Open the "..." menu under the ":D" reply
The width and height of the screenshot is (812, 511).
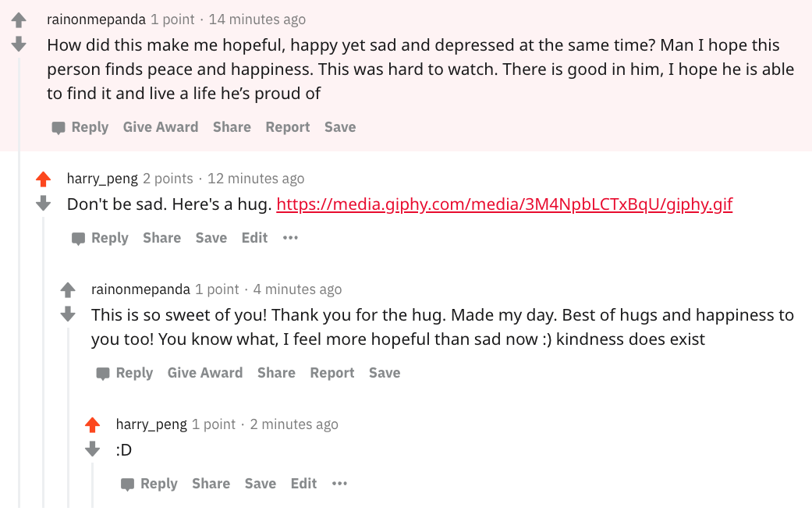click(x=339, y=484)
